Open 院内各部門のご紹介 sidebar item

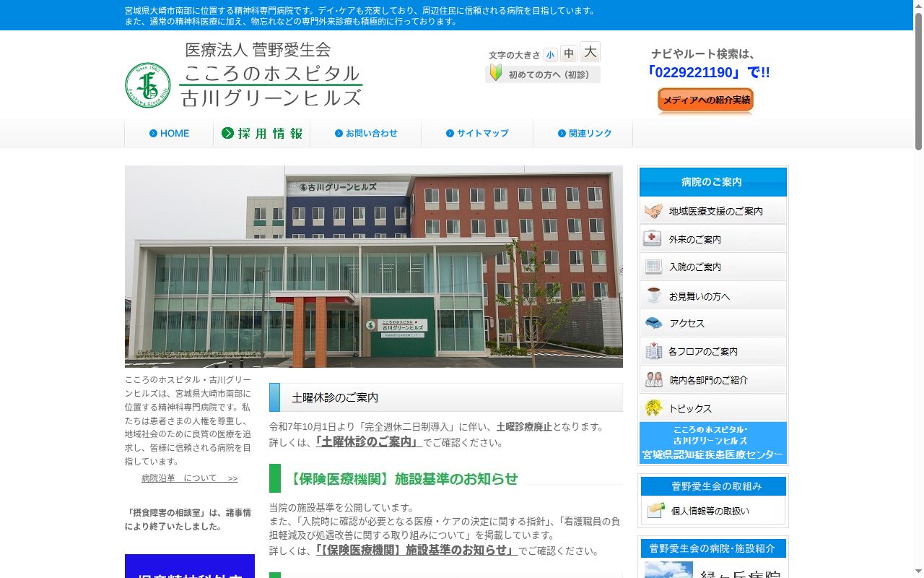coord(713,379)
